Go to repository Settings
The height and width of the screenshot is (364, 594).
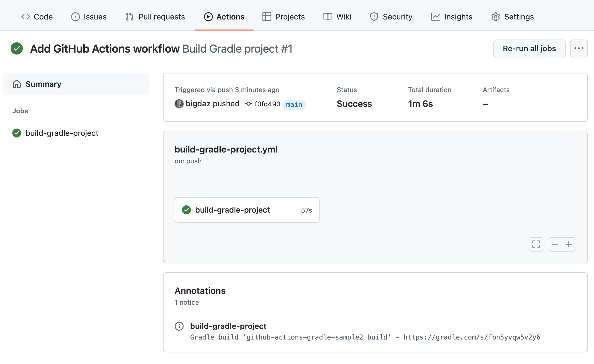[512, 17]
